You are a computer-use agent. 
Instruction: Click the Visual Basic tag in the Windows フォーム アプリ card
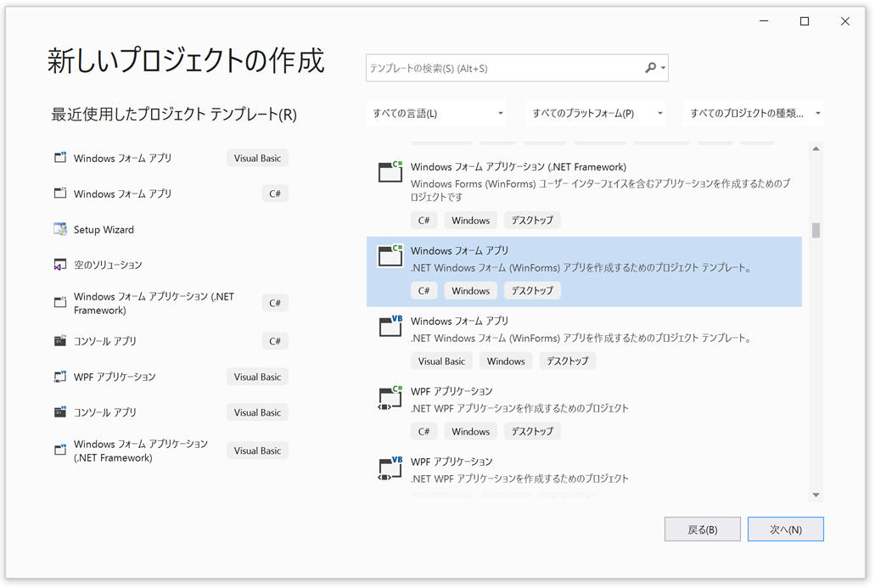[x=441, y=361]
